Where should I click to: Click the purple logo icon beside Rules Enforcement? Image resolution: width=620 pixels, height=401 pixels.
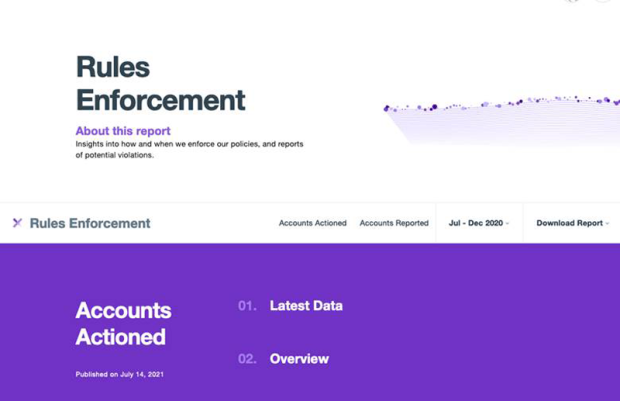point(17,223)
